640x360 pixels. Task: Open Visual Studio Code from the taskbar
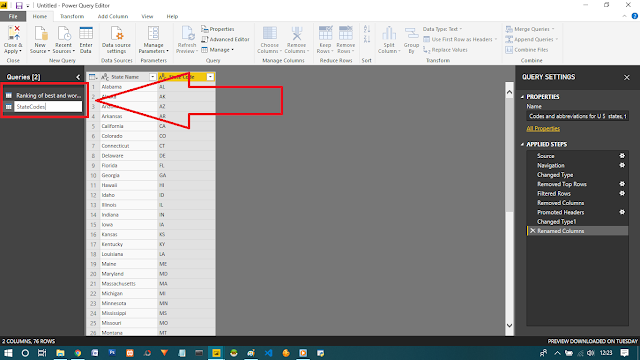coord(268,353)
